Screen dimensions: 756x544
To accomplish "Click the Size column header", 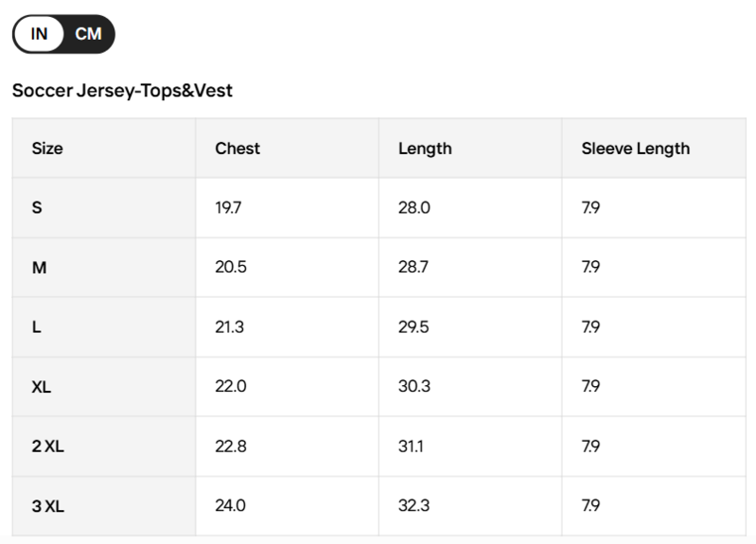I will 47,148.
